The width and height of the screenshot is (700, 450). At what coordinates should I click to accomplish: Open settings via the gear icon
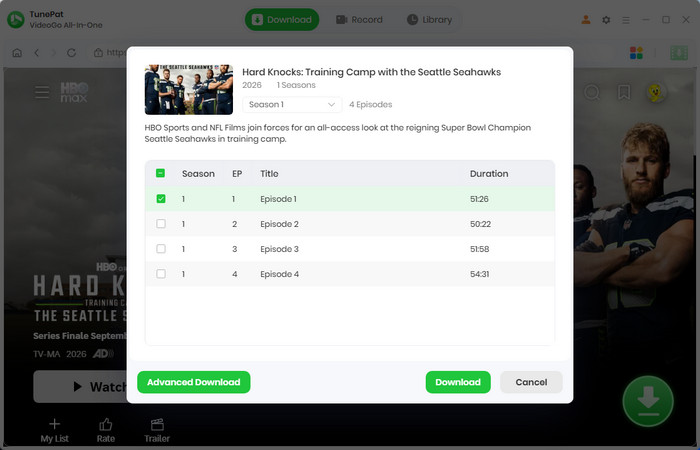click(x=606, y=20)
